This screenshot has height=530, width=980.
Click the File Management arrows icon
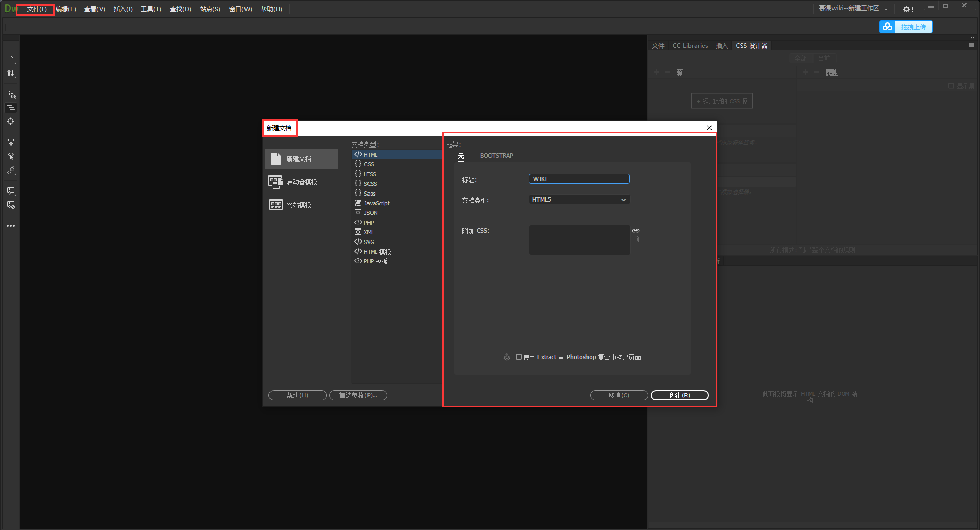(x=10, y=74)
